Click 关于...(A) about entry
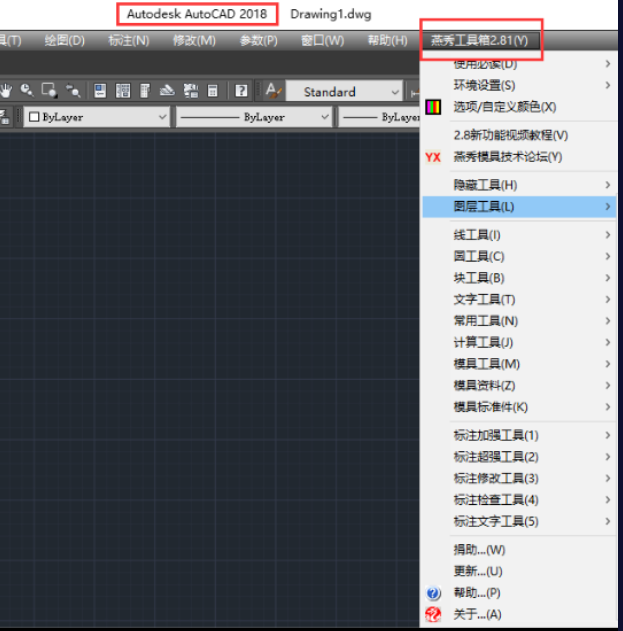Screen dimensions: 623x631 [477, 614]
